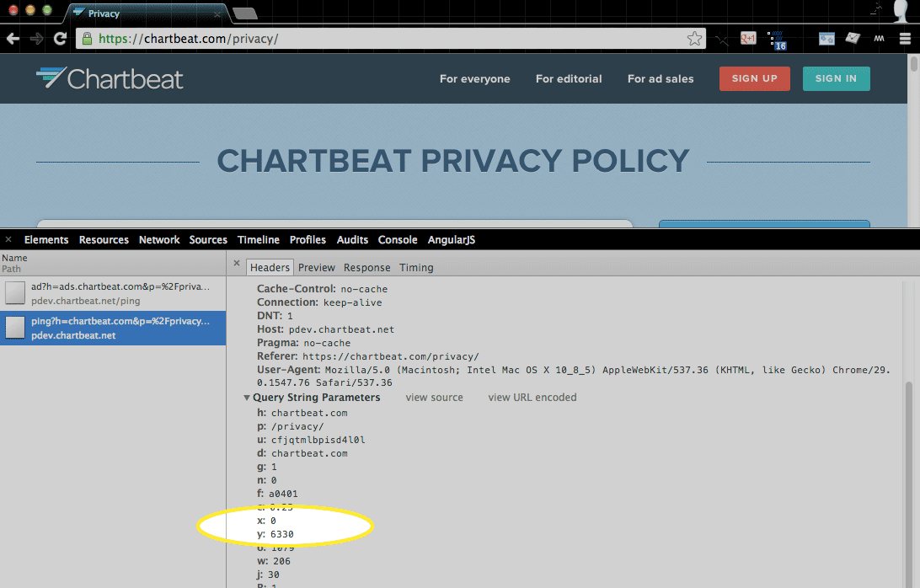Switch to the Timeline panel

258,239
